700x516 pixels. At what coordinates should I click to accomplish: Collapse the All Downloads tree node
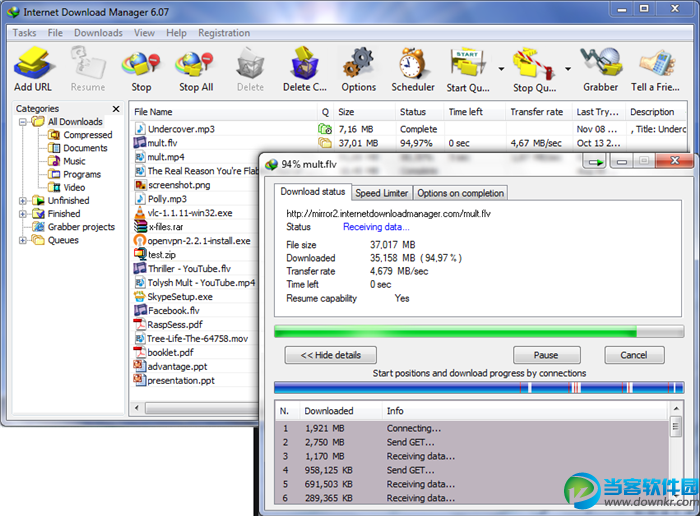pos(23,122)
